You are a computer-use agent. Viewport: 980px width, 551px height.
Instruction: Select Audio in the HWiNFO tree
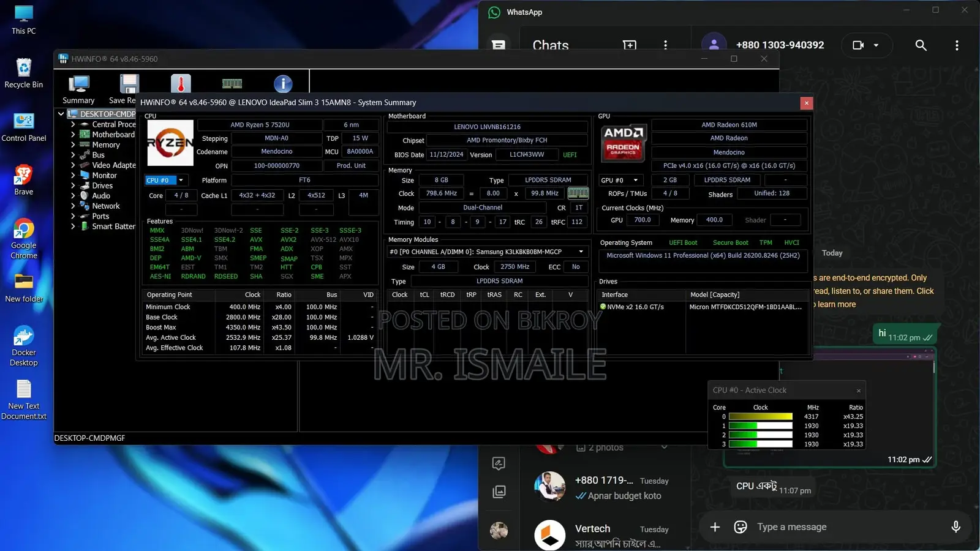101,196
